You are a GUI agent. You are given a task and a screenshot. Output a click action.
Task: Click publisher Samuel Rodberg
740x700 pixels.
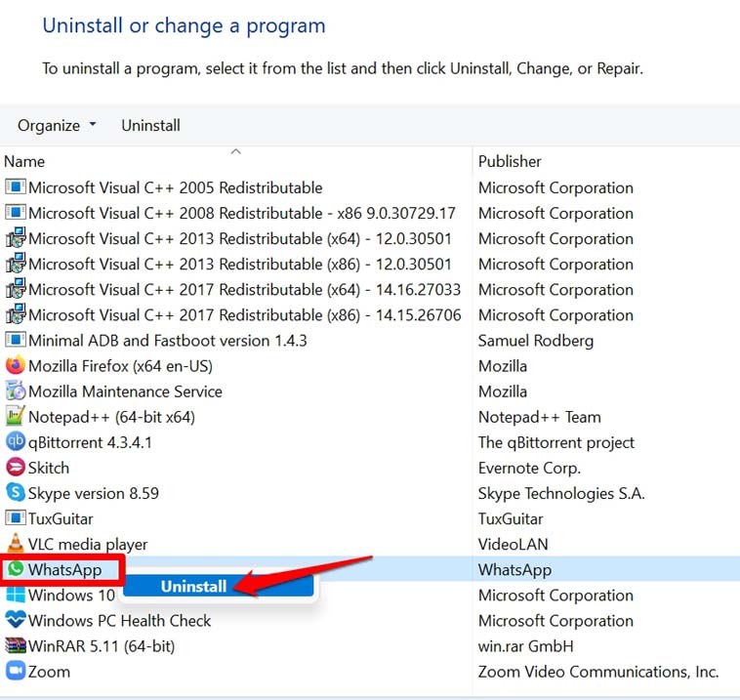point(536,341)
